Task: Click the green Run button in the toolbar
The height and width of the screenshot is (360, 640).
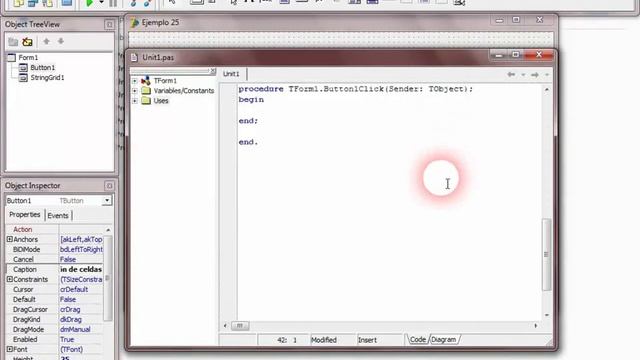Action: 89,3
